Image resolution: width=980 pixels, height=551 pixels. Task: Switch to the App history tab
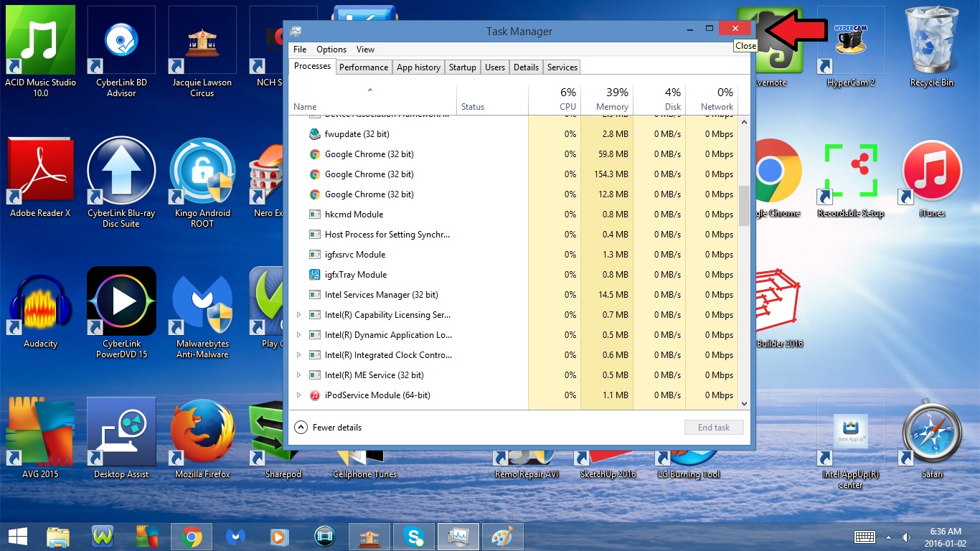pyautogui.click(x=418, y=67)
